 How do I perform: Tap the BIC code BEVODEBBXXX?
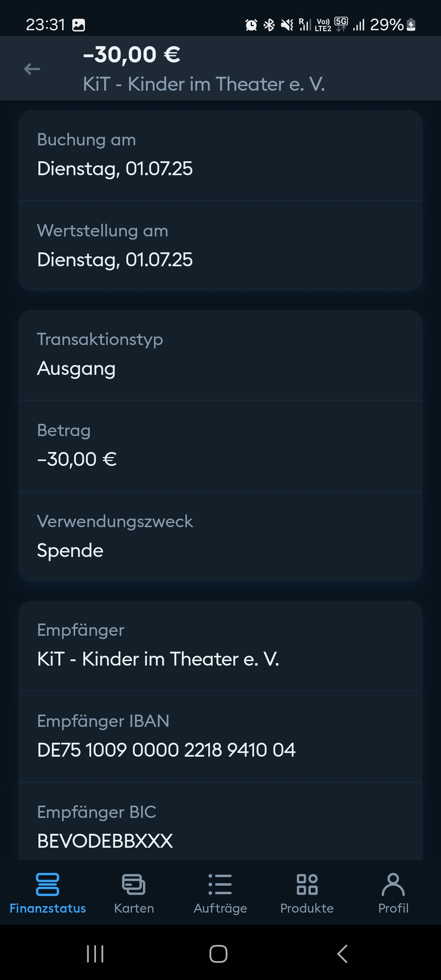(105, 841)
